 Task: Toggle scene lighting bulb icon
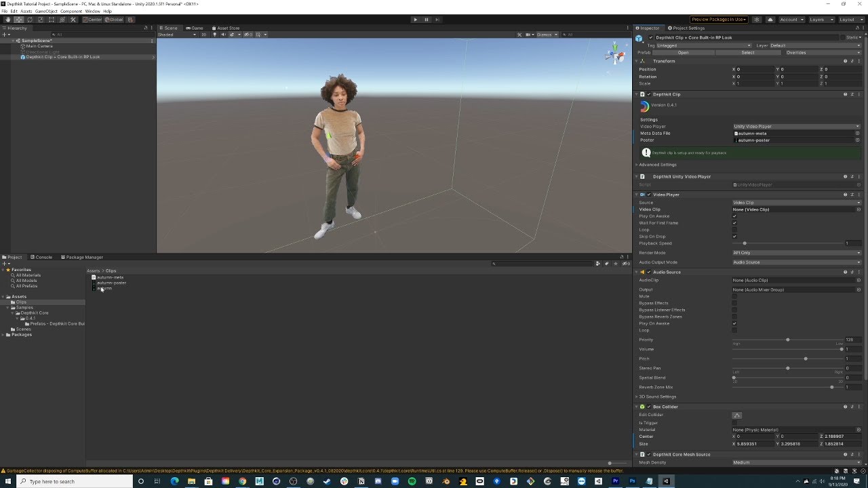[x=215, y=35]
